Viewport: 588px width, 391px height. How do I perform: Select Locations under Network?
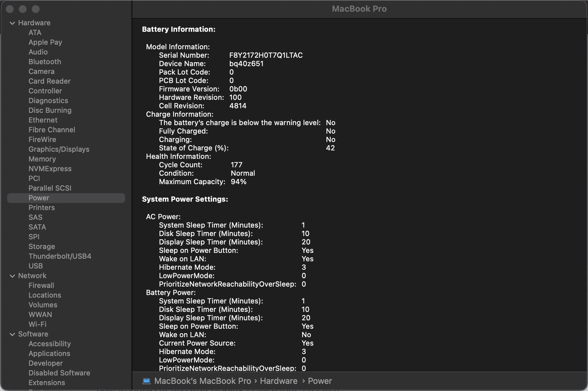[45, 295]
